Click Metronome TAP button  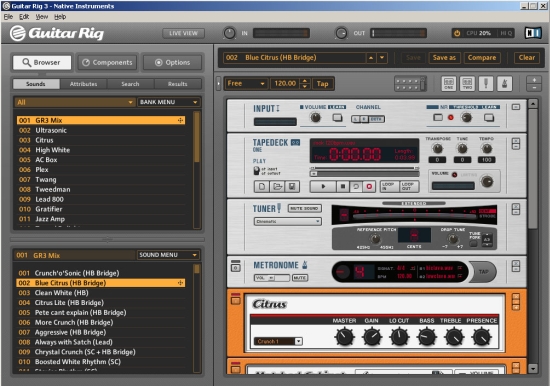[x=483, y=272]
